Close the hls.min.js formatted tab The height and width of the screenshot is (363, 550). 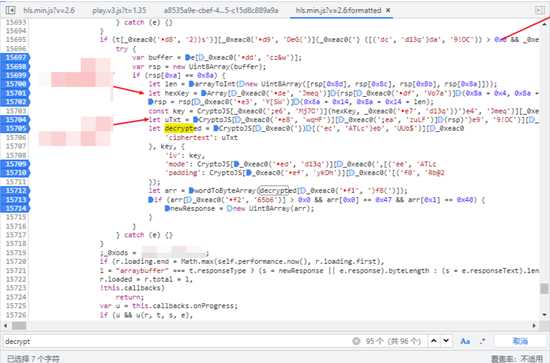point(388,11)
